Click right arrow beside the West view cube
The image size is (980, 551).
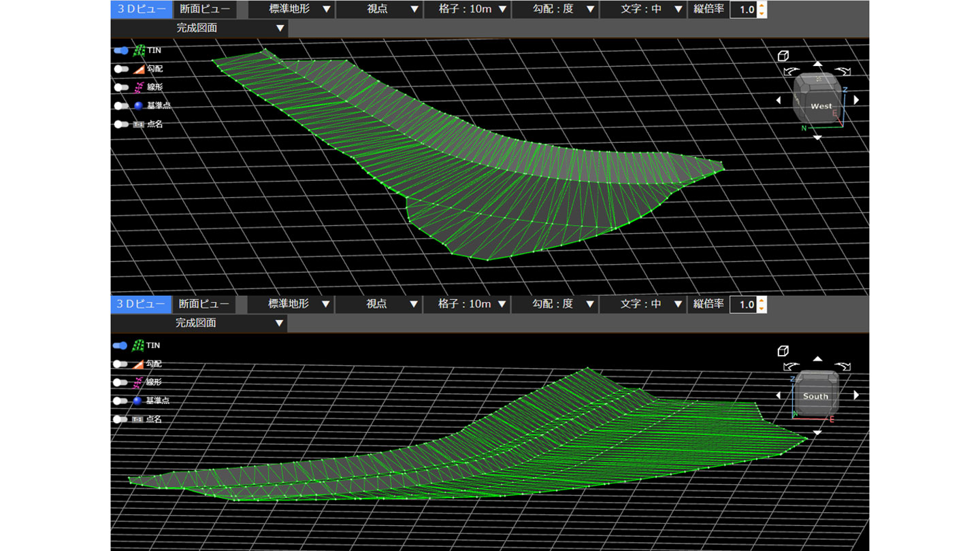[x=856, y=100]
